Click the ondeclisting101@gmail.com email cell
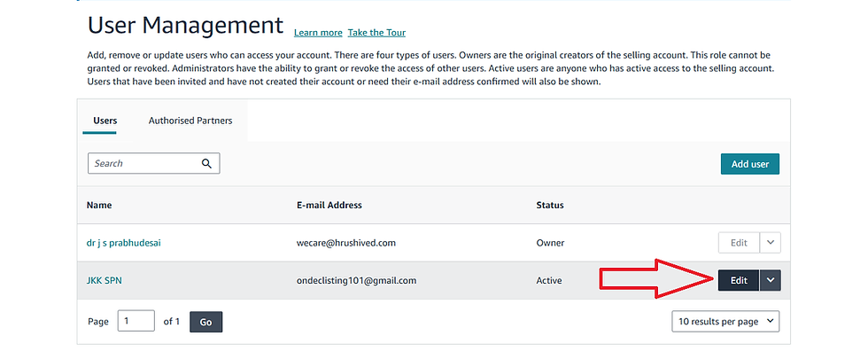 click(x=357, y=280)
